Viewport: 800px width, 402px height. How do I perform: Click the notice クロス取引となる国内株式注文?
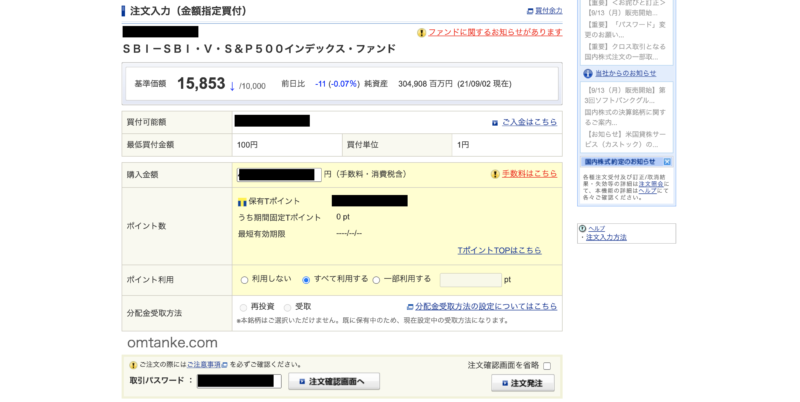625,52
